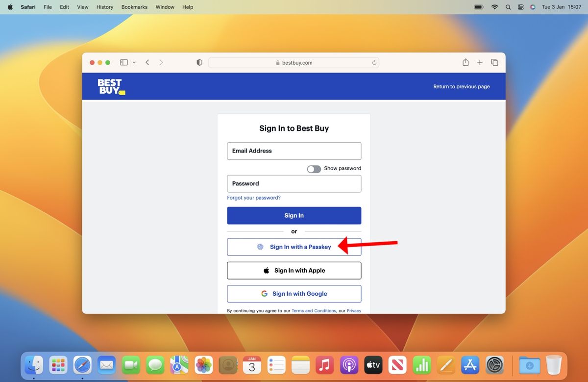
Task: Open the Forgot your password link
Action: 253,198
